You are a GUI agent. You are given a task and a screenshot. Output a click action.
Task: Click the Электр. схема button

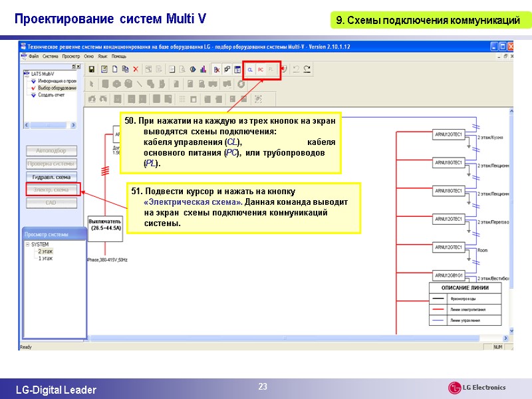51,190
